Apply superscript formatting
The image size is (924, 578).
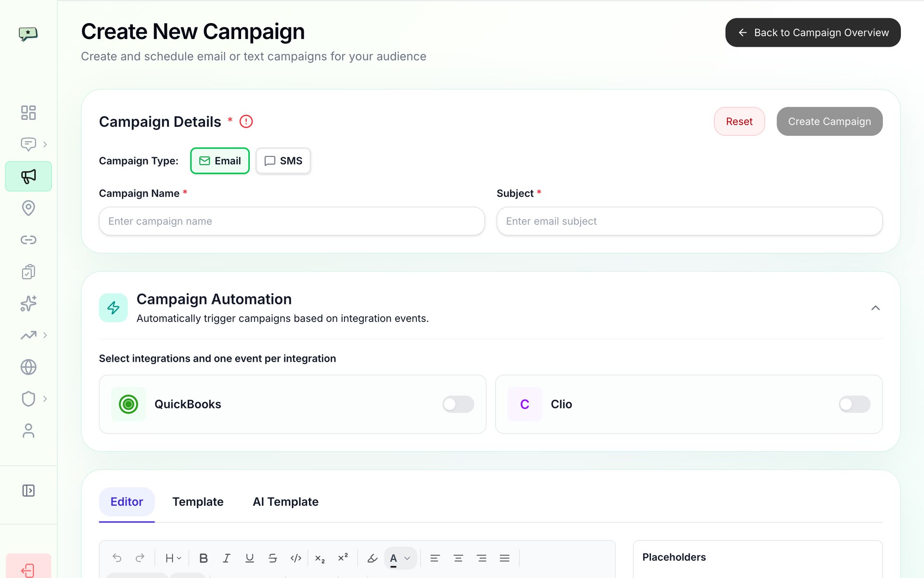(x=343, y=558)
